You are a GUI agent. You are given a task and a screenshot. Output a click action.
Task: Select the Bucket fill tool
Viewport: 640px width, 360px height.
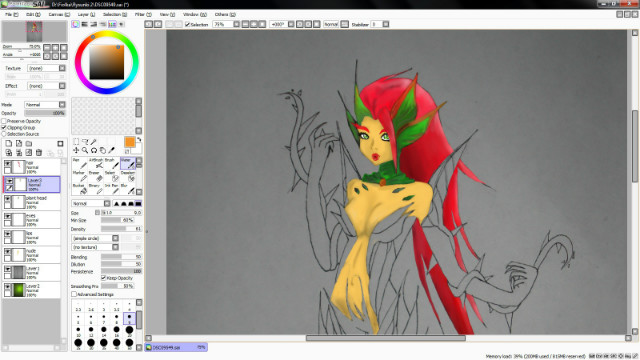pyautogui.click(x=80, y=189)
